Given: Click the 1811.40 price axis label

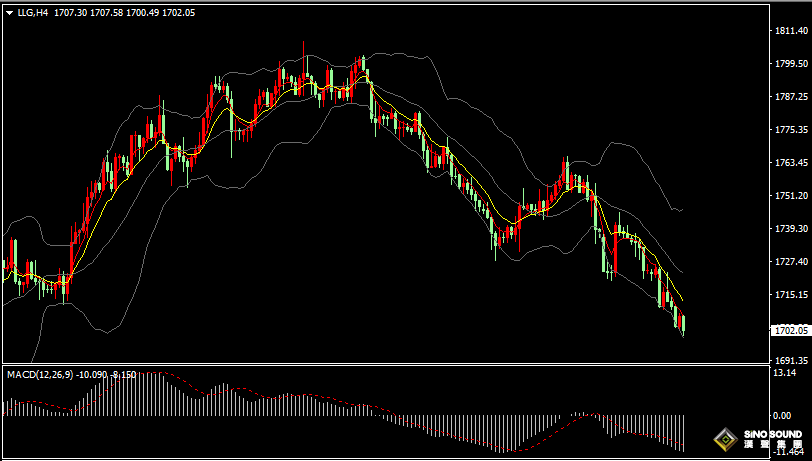Looking at the screenshot, I should coord(790,31).
